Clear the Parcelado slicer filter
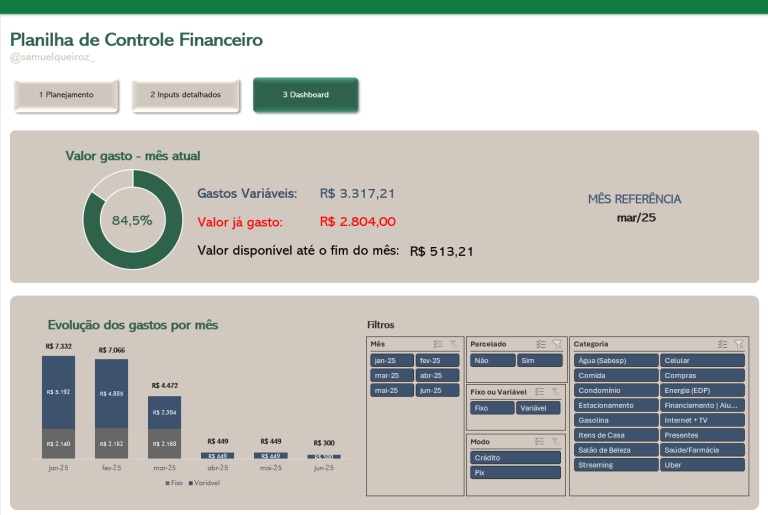The width and height of the screenshot is (768, 515). click(556, 344)
